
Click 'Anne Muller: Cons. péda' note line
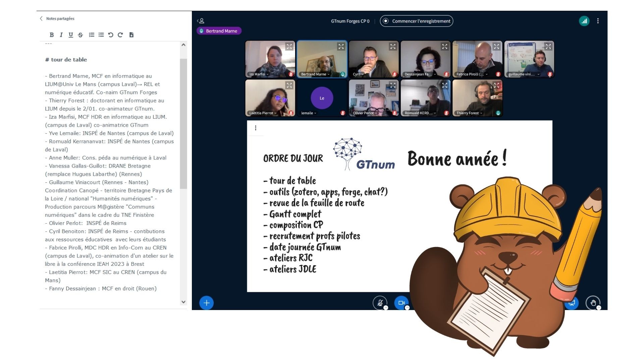click(x=106, y=158)
